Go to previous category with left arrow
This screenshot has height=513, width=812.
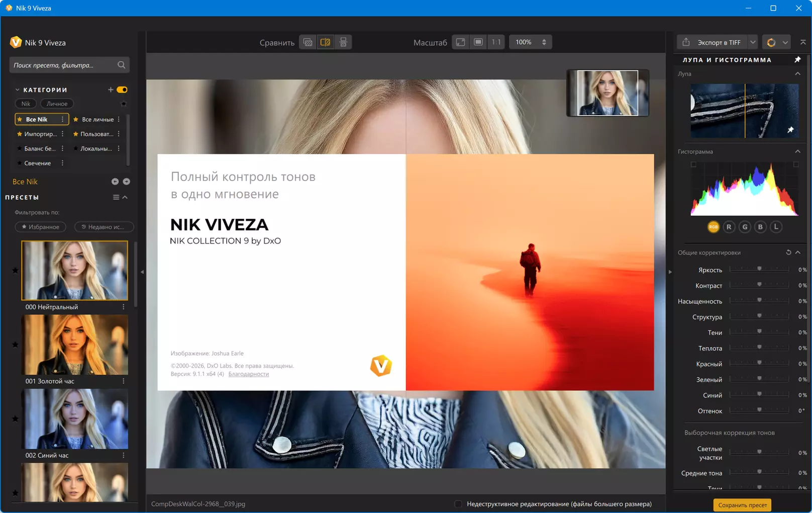(115, 182)
